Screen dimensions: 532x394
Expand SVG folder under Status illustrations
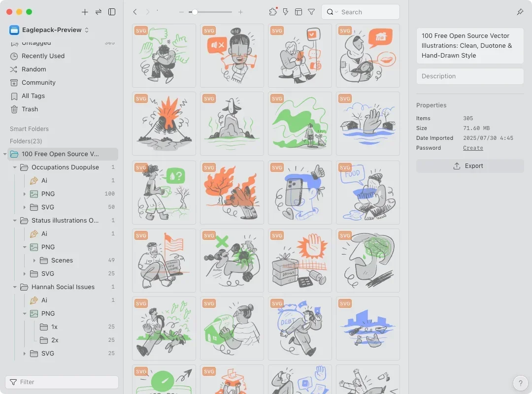pos(25,273)
